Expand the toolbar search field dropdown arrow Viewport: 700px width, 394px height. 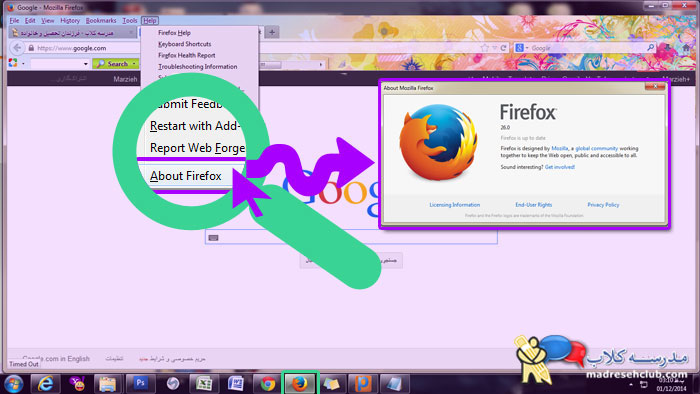pyautogui.click(x=86, y=64)
